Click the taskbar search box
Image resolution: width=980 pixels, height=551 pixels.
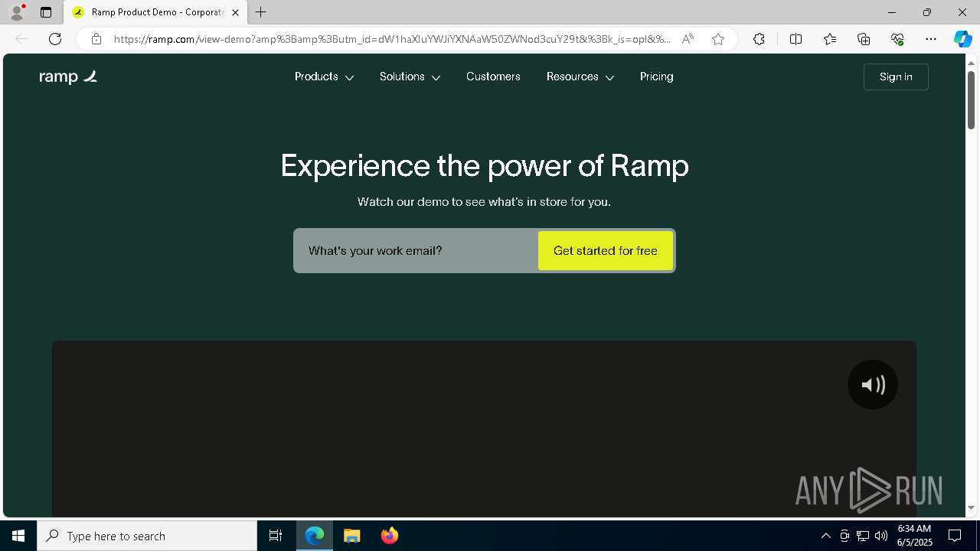click(x=147, y=536)
